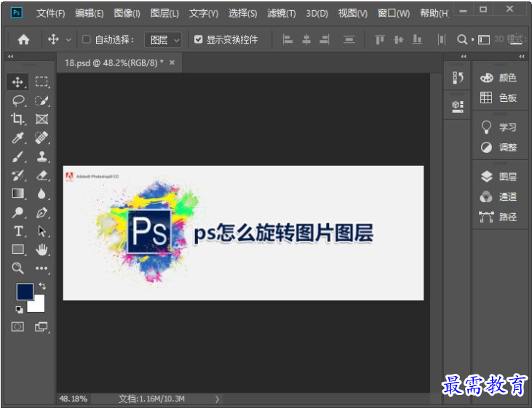Open the 色板 panel
This screenshot has height=408, width=532.
(x=499, y=97)
